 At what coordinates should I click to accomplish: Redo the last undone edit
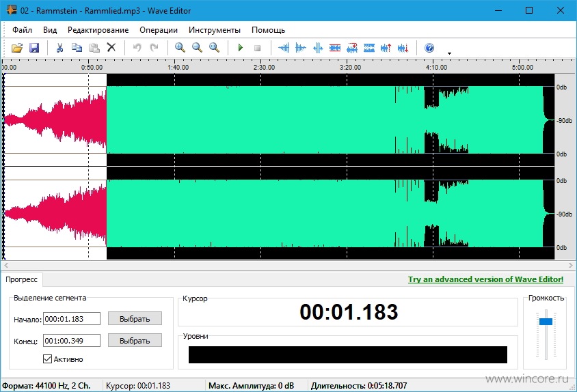[154, 47]
